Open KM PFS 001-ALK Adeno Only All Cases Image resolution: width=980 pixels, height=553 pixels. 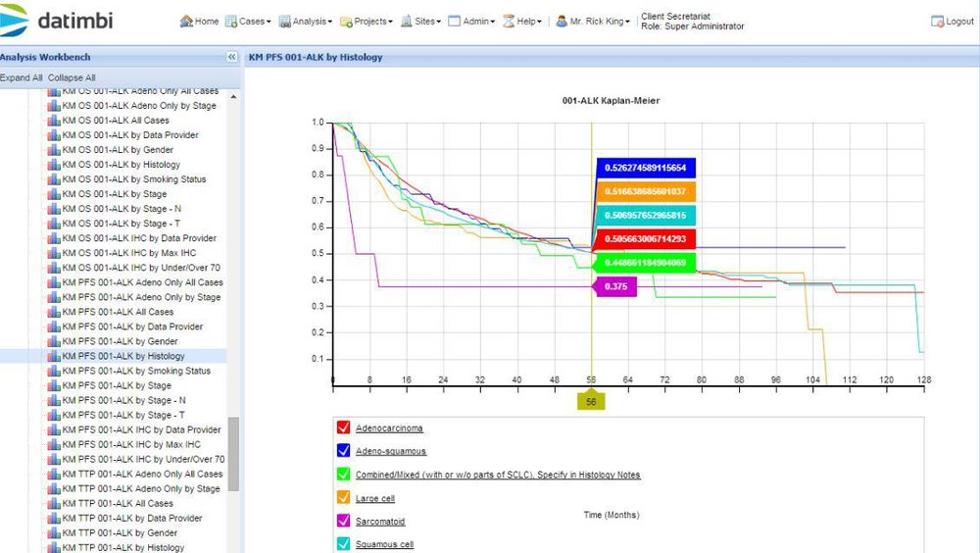[142, 282]
